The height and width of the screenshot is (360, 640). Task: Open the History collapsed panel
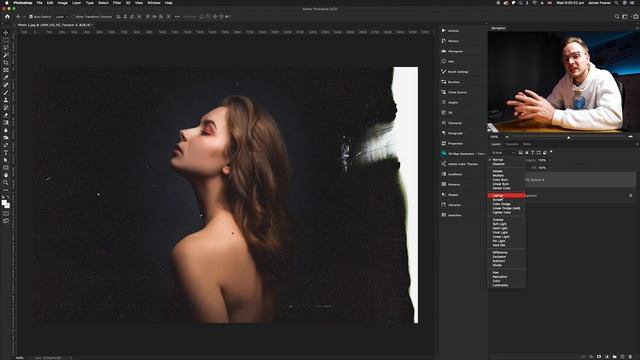tap(450, 41)
